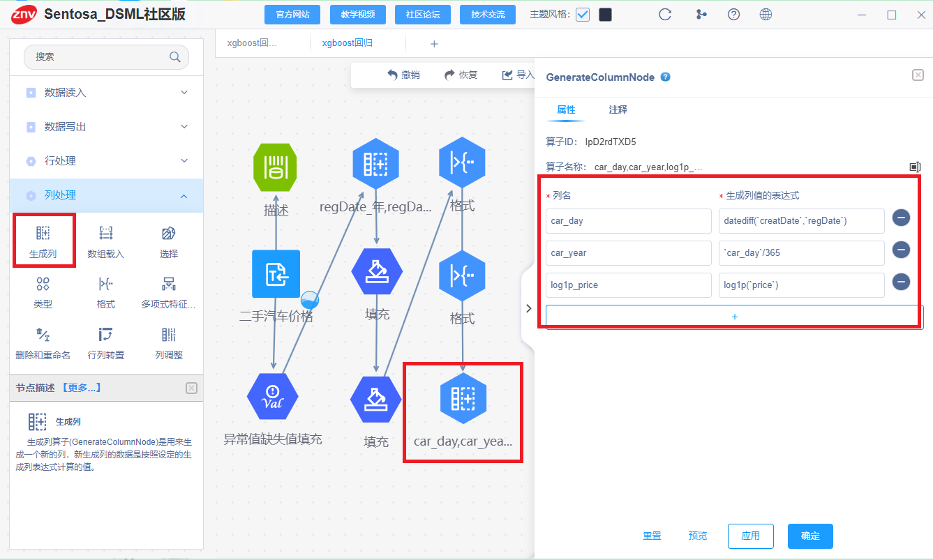This screenshot has width=933, height=560.
Task: Remove the log1p_price column row
Action: click(901, 282)
